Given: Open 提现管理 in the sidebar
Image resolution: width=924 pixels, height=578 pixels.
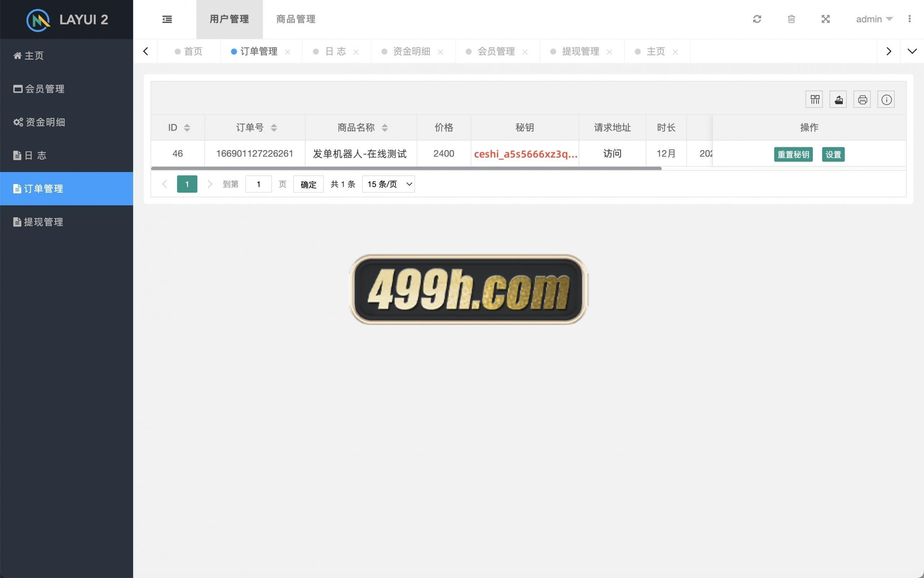Looking at the screenshot, I should click(x=66, y=222).
